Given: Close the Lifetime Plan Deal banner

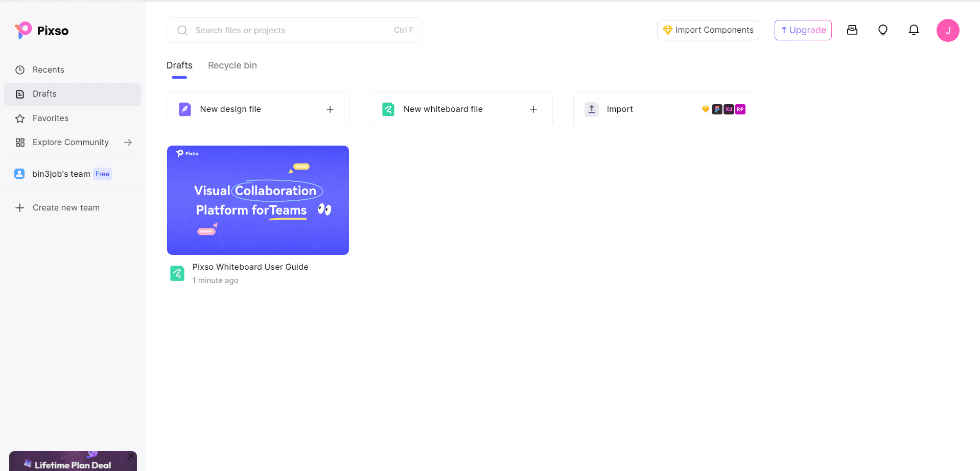Looking at the screenshot, I should (x=131, y=456).
